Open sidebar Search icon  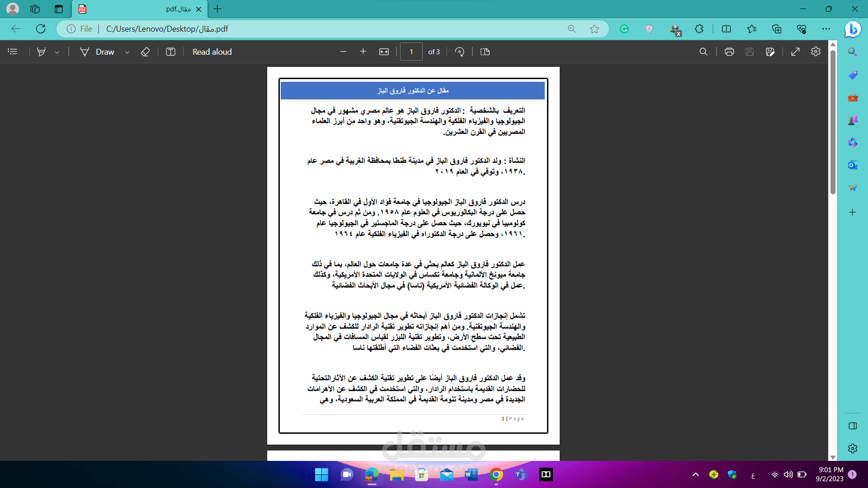tap(853, 52)
